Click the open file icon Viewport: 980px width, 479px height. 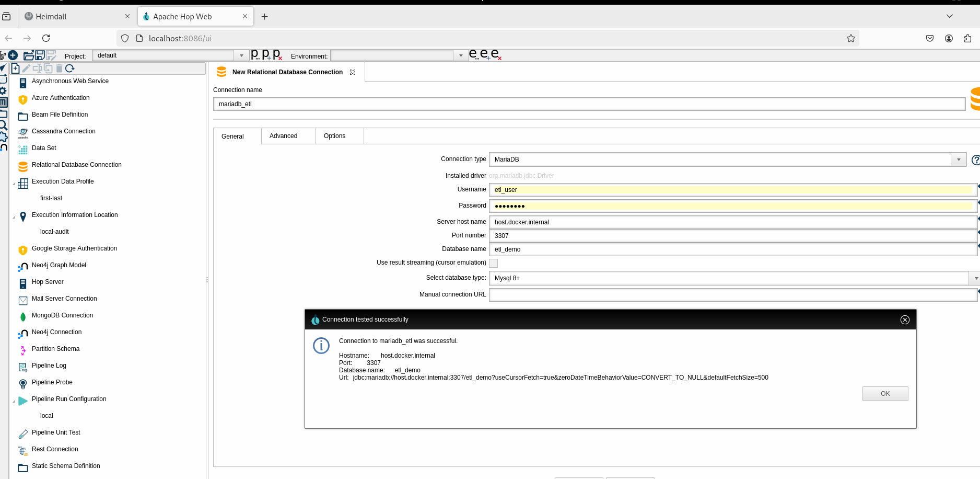pos(28,55)
